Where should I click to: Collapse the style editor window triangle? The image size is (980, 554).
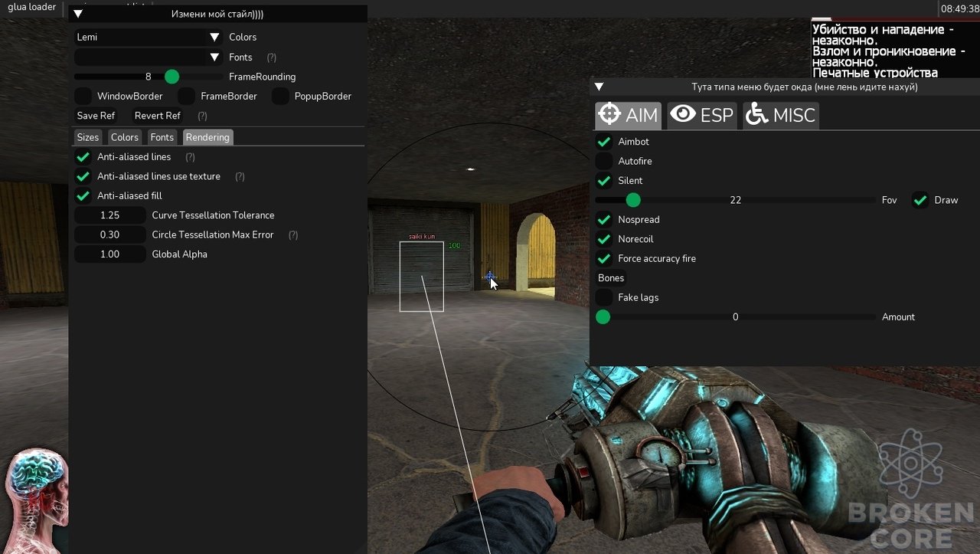tap(78, 14)
